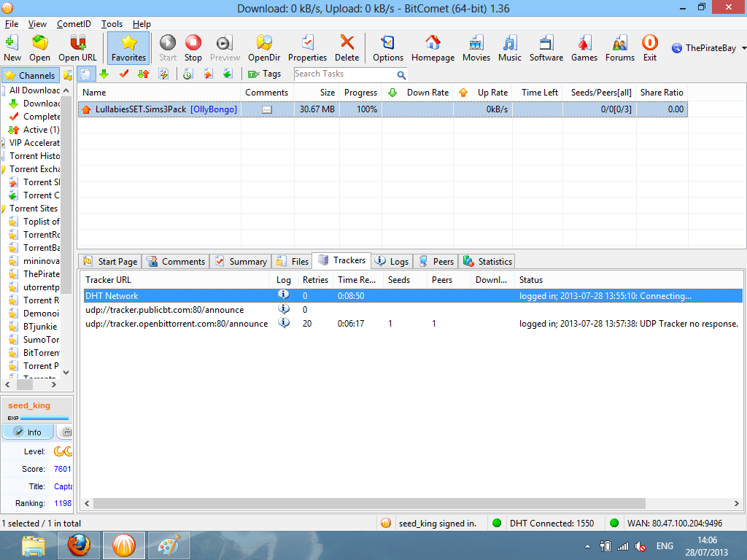Open the Software toolbar icon

coord(546,48)
